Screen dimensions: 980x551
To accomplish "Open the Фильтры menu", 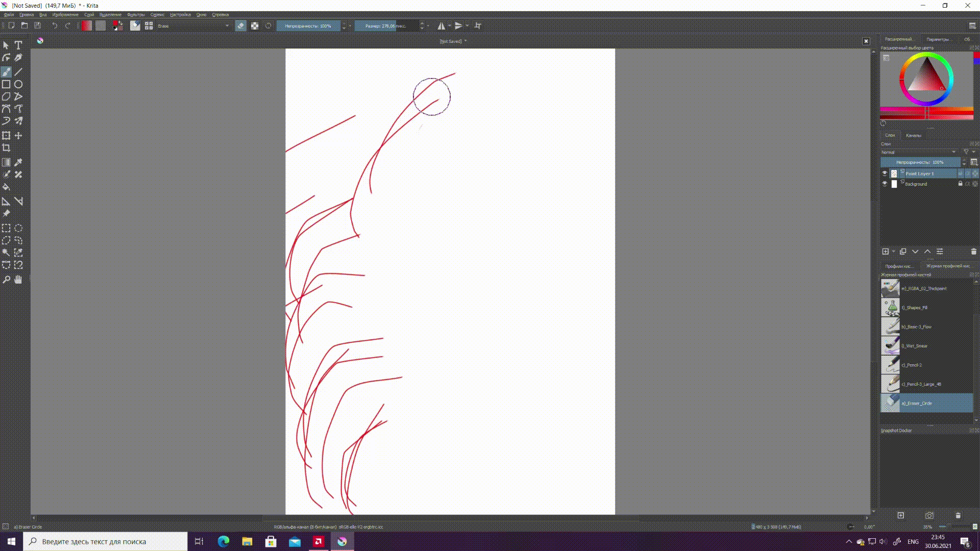I will (x=136, y=15).
